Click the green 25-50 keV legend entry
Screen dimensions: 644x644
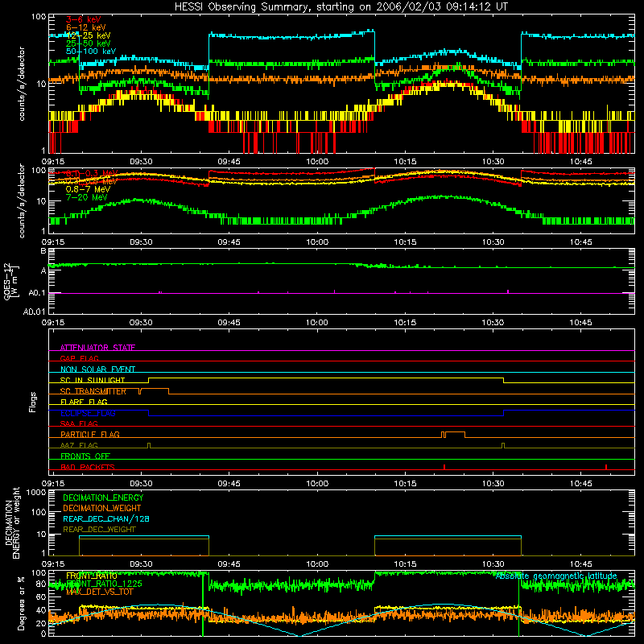(x=89, y=43)
